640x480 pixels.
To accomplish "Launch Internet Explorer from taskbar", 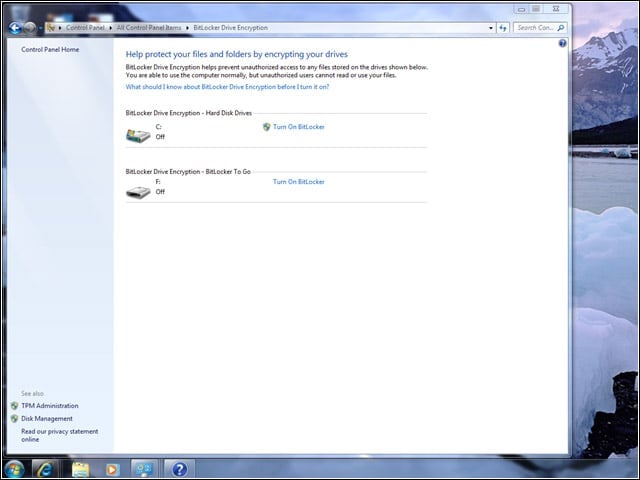I will tap(45, 469).
